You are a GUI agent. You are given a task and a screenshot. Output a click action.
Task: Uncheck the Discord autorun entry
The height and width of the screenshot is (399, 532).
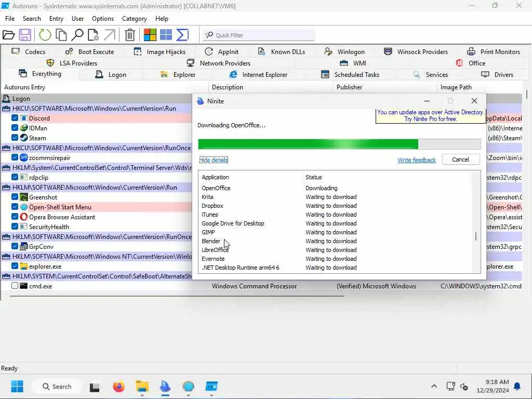[x=15, y=118]
